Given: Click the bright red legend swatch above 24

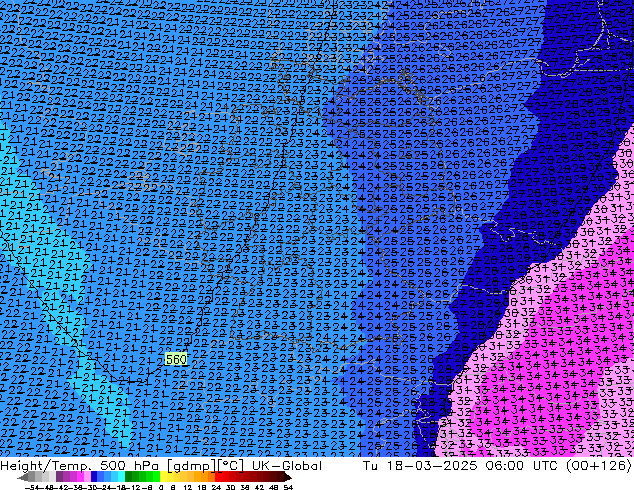Looking at the screenshot, I should [x=218, y=477].
